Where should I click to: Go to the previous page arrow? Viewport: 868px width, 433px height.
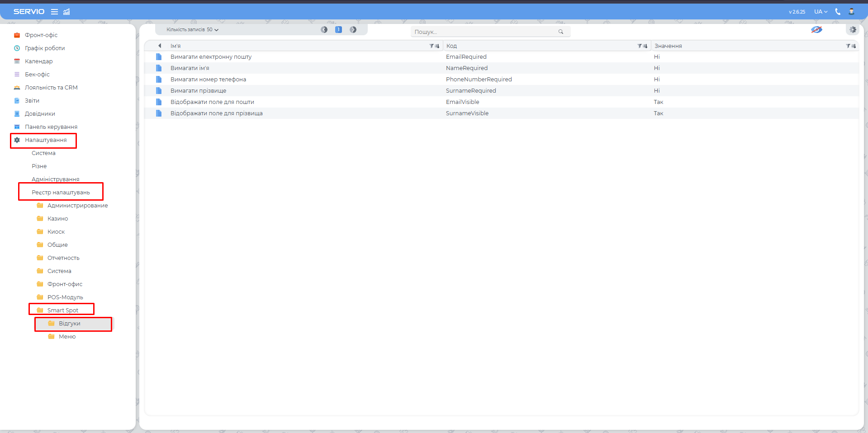pos(324,30)
